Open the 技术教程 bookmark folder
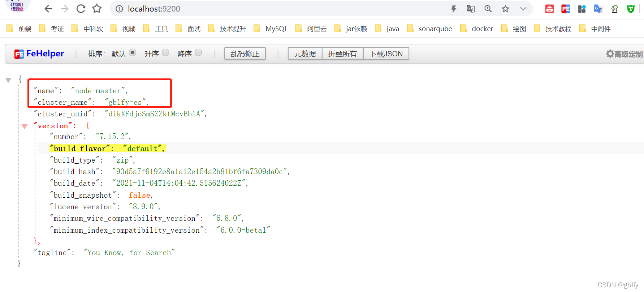Image resolution: width=644 pixels, height=292 pixels. coord(553,29)
